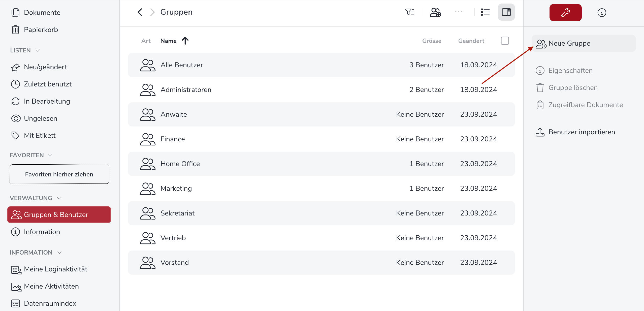Open Meine Loginaktivität in sidebar

point(55,269)
